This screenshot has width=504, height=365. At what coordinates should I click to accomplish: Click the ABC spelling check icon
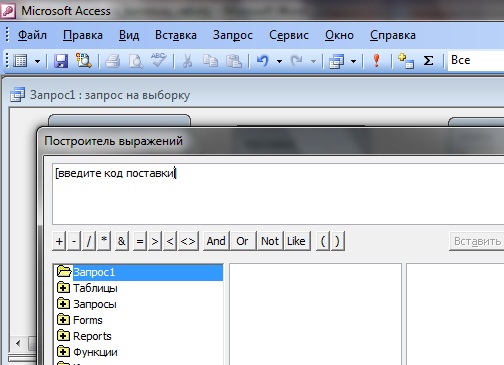[158, 60]
